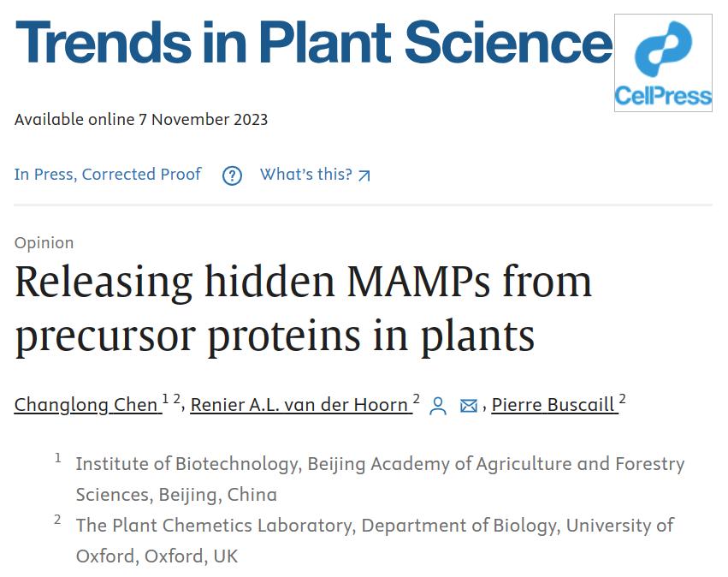Open author Renier A.L. van der Hoorn
This screenshot has width=728, height=577.
pos(299,405)
